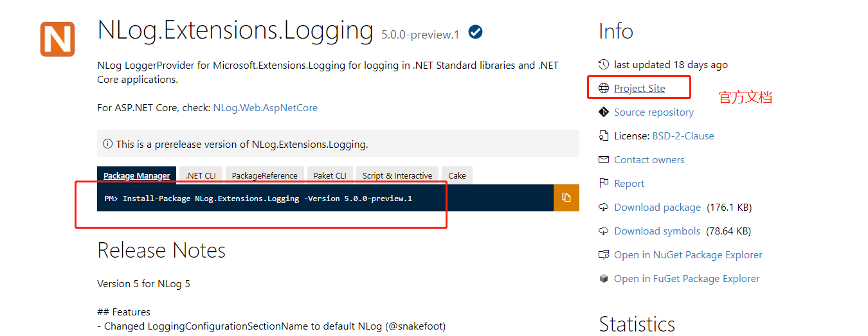Click the Download symbols link

pyautogui.click(x=657, y=231)
